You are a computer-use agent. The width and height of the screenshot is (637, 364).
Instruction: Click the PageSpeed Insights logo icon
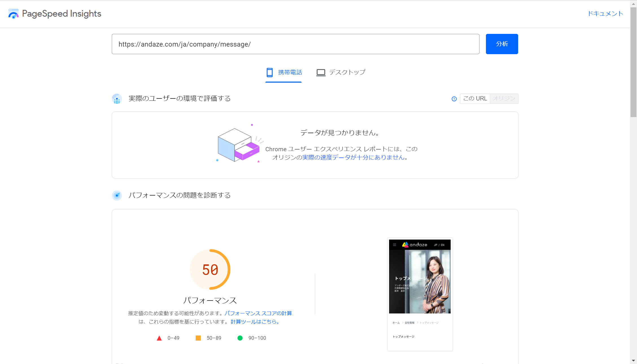(13, 13)
